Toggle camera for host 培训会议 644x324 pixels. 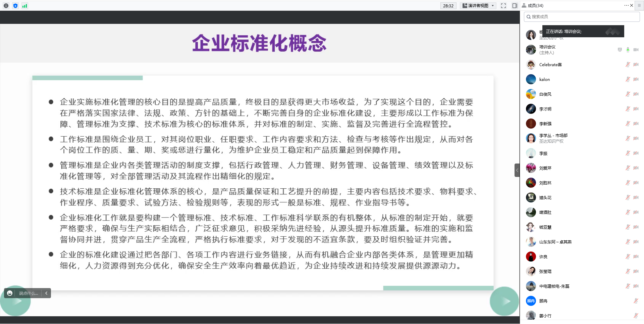(x=636, y=50)
